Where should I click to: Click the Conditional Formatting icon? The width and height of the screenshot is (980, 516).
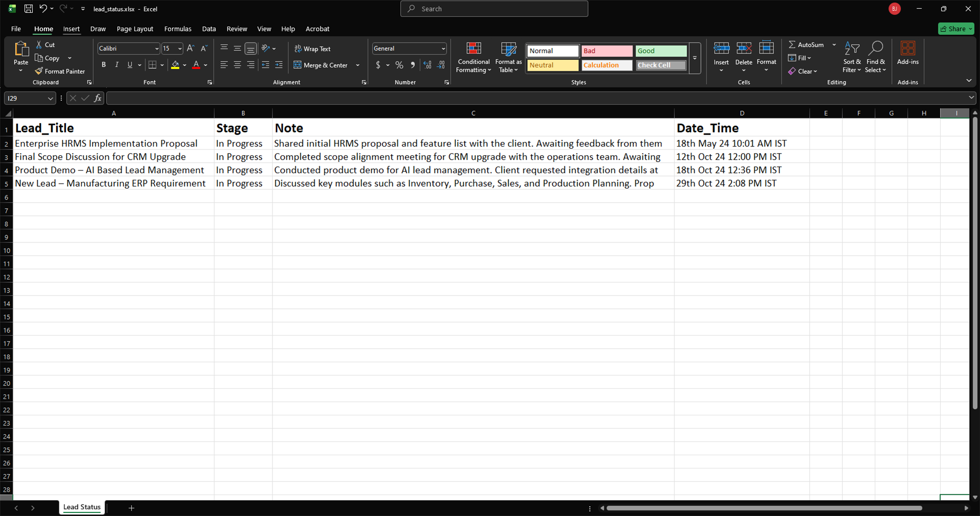[473, 49]
